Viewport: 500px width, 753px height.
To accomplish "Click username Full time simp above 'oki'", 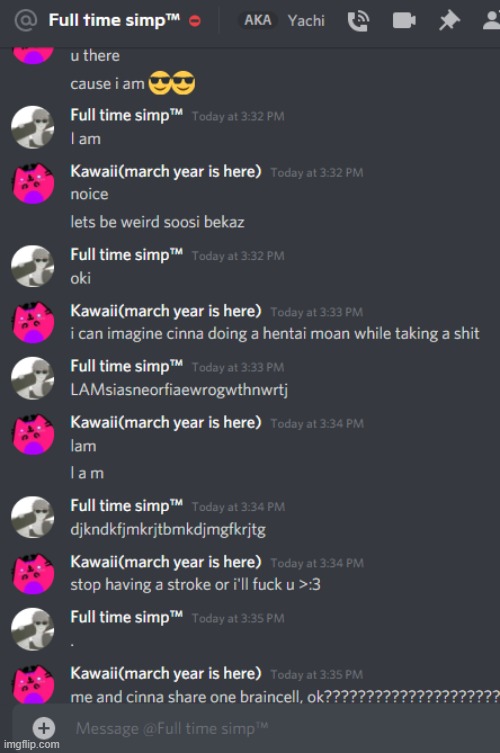I will click(x=126, y=255).
